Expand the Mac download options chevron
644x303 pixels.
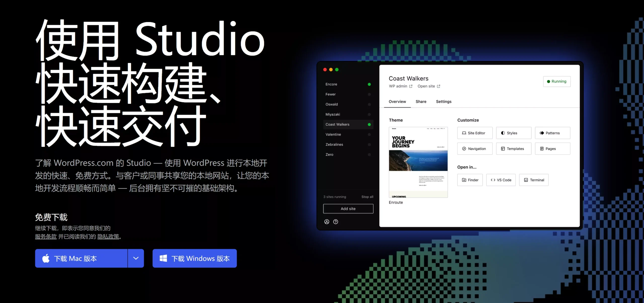136,258
